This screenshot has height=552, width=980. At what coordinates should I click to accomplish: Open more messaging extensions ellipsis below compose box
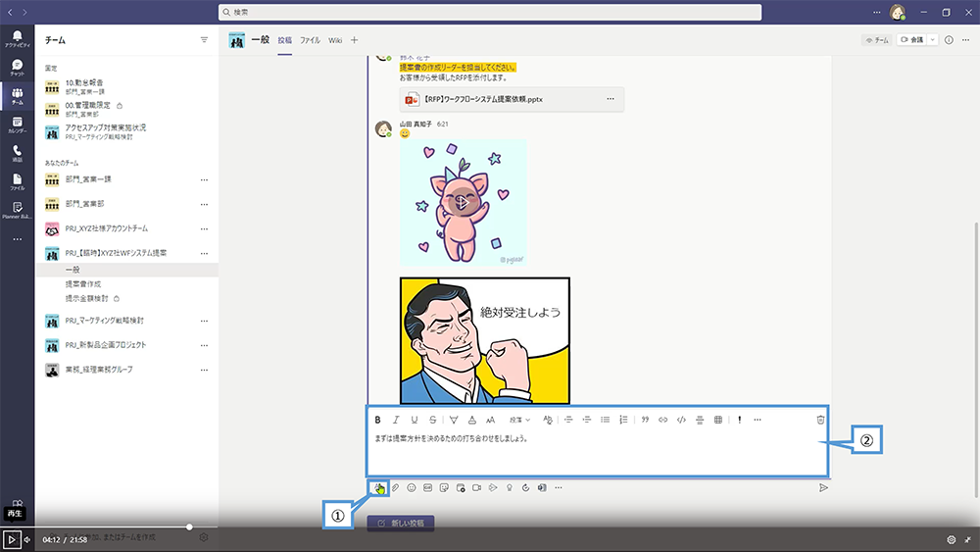pos(559,487)
